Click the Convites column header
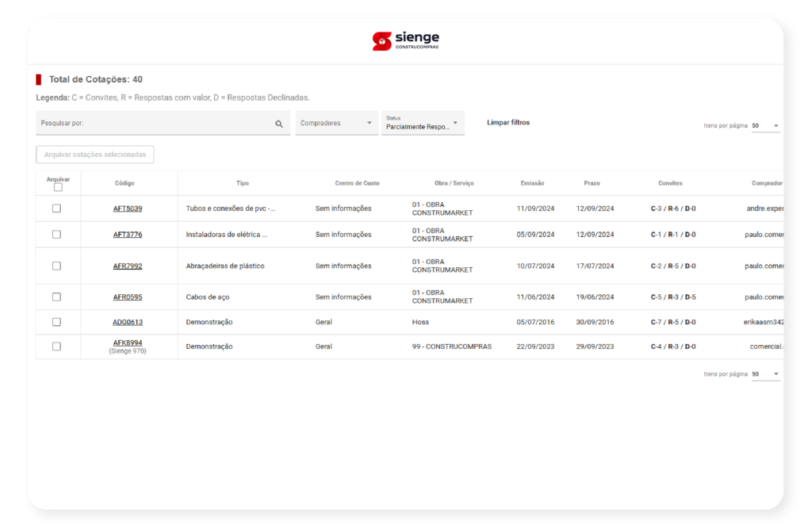 point(670,183)
